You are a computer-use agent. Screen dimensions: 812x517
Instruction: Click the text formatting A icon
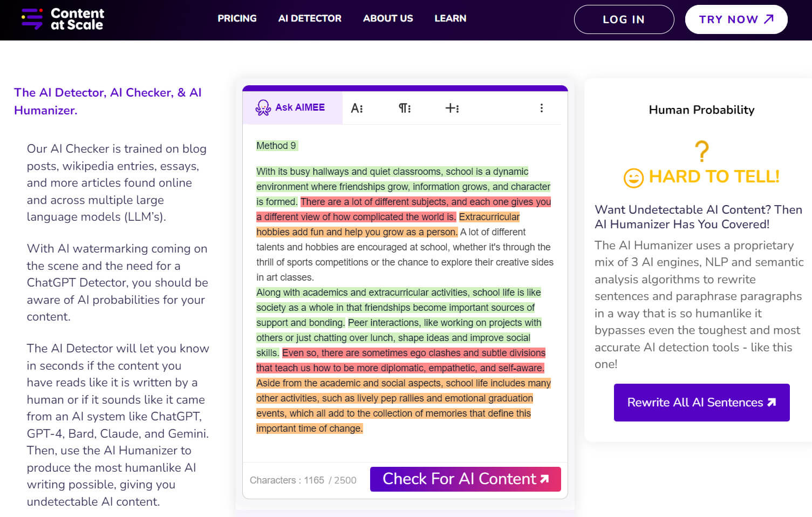pyautogui.click(x=356, y=107)
